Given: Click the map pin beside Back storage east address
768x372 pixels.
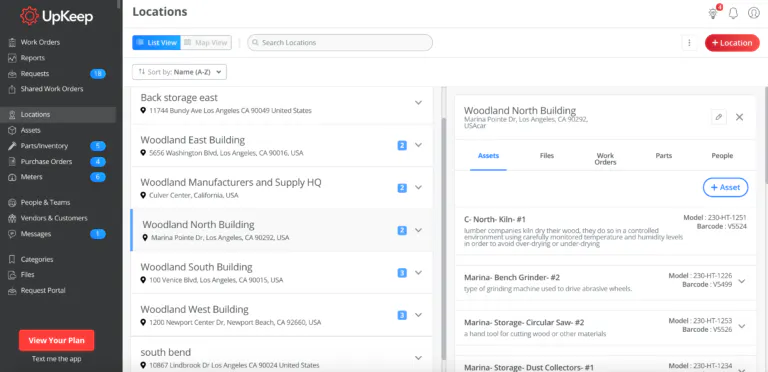Looking at the screenshot, I should coord(143,111).
